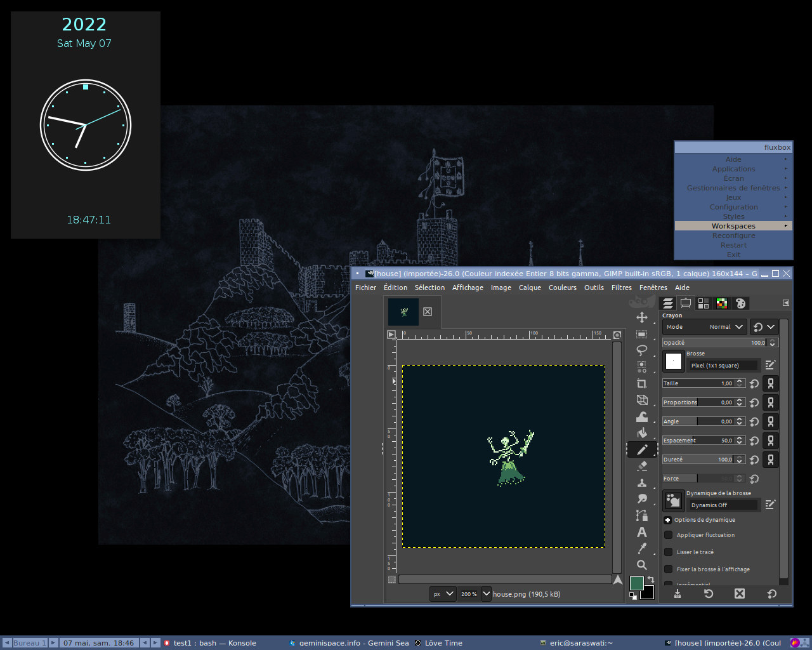Select the Eraser tool

[x=642, y=466]
